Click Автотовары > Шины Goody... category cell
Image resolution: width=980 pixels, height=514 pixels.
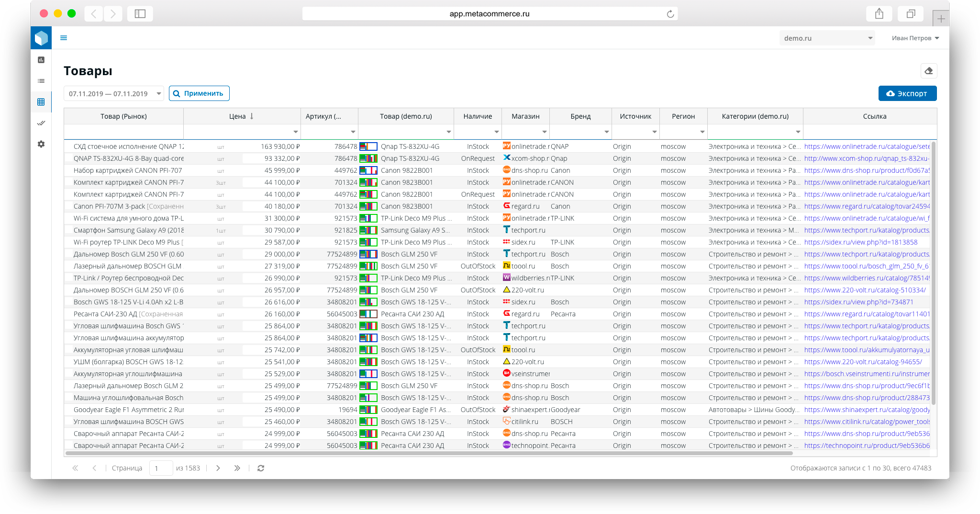pyautogui.click(x=754, y=410)
